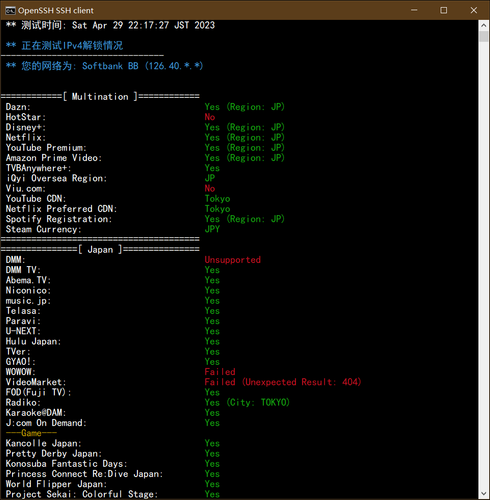The height and width of the screenshot is (500, 490).
Task: Click the J:com On Demand label
Action: [x=46, y=423]
